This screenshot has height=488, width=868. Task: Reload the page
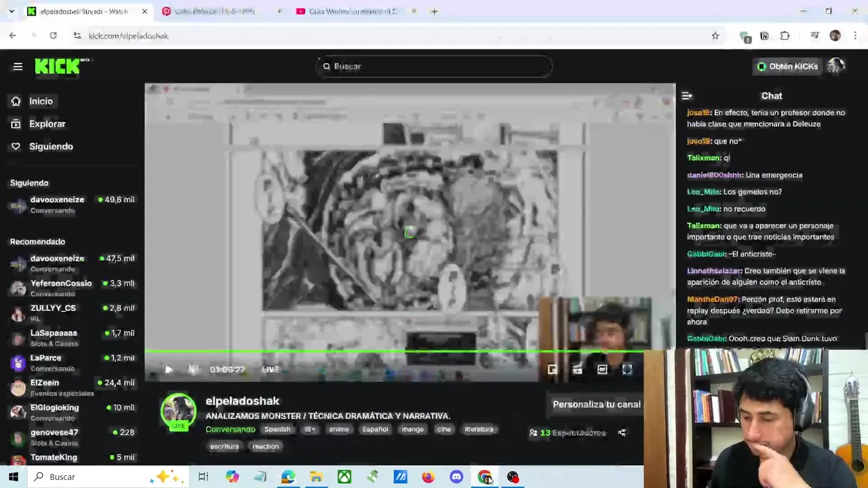[x=53, y=36]
